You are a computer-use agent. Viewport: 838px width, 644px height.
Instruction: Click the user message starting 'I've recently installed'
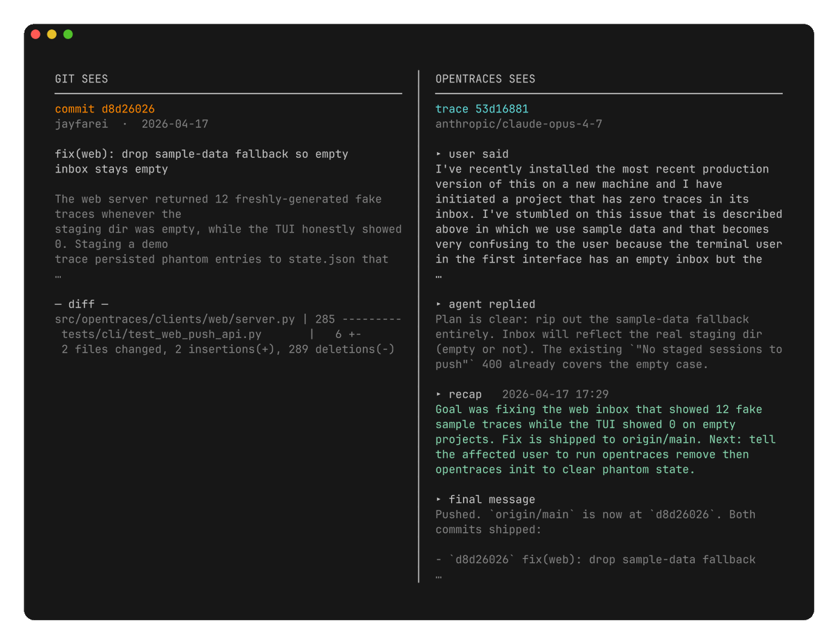click(x=609, y=214)
